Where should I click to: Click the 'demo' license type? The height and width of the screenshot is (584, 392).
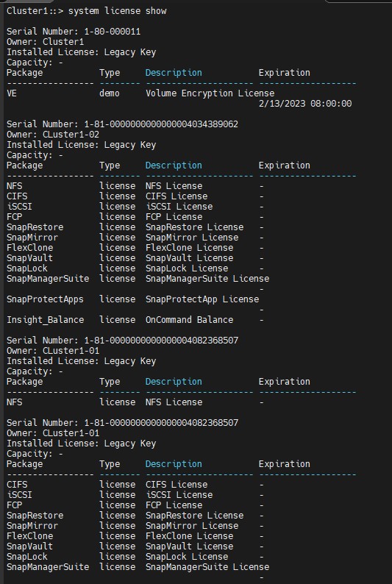(110, 93)
